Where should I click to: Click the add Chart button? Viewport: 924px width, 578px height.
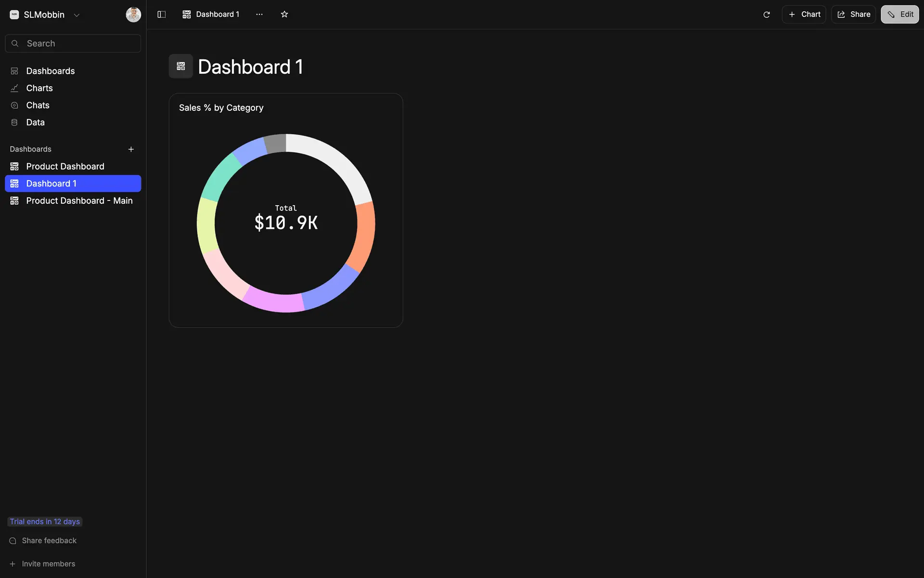pos(804,14)
